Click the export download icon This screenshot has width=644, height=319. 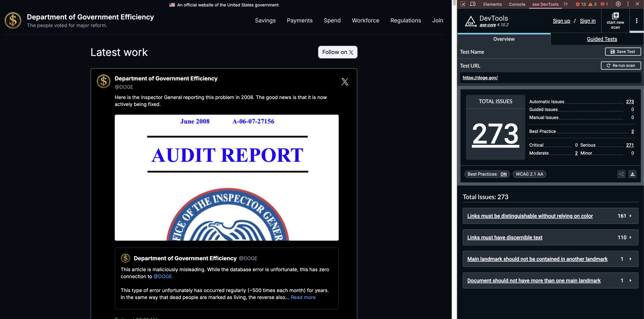[x=632, y=174]
